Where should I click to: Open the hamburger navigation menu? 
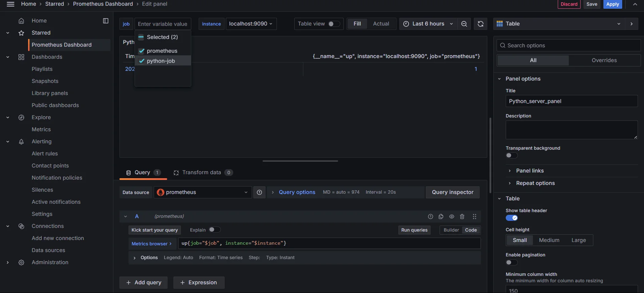(x=10, y=4)
